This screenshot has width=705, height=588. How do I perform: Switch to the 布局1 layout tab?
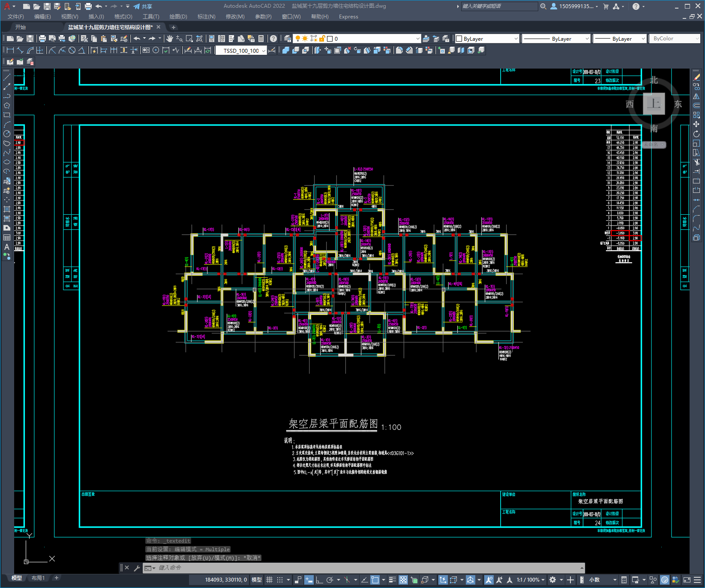pyautogui.click(x=38, y=578)
